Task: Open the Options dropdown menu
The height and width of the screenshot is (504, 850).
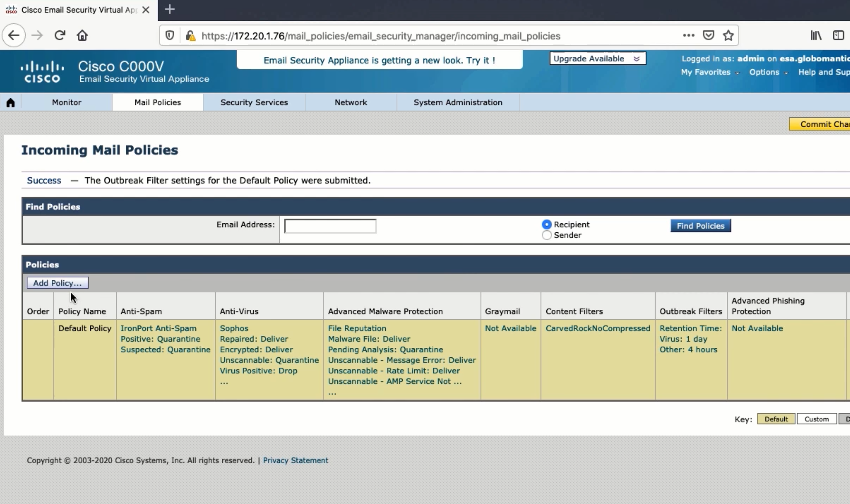Action: point(768,72)
